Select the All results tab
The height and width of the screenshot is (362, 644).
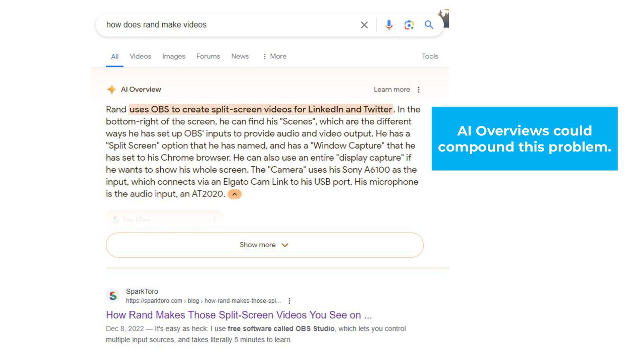click(115, 57)
